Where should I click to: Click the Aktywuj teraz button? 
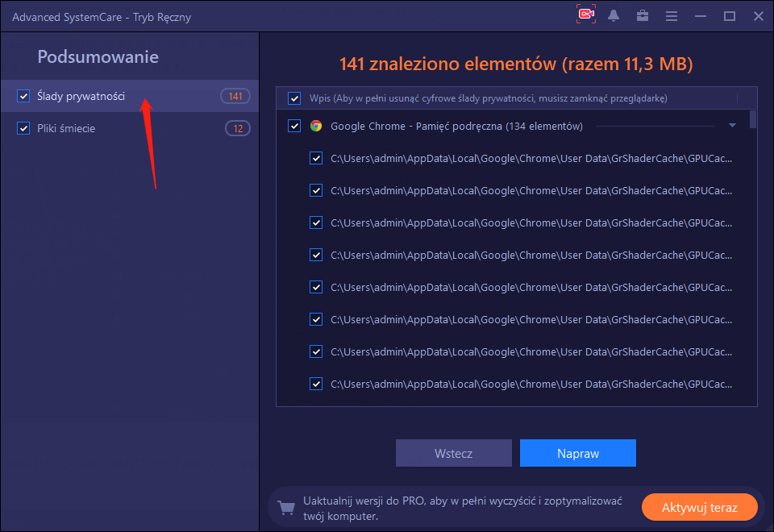pos(700,507)
